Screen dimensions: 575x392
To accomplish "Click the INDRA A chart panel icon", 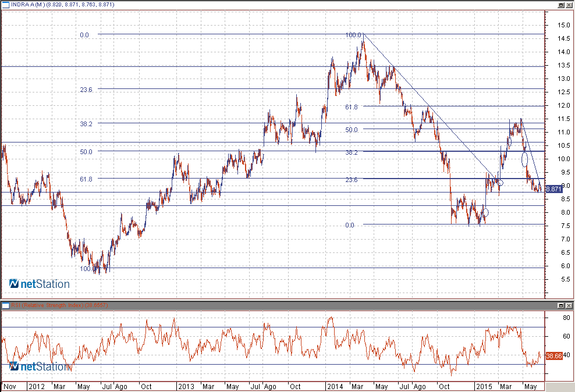I will [6, 5].
